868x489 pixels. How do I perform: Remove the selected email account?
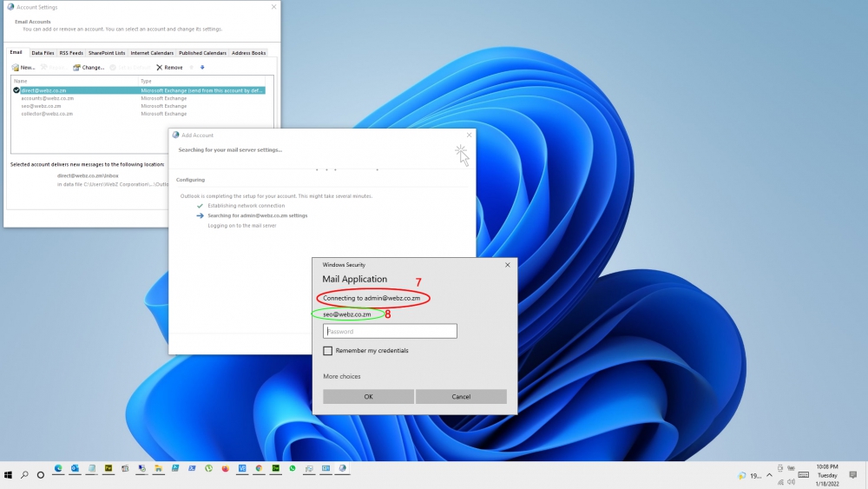169,67
